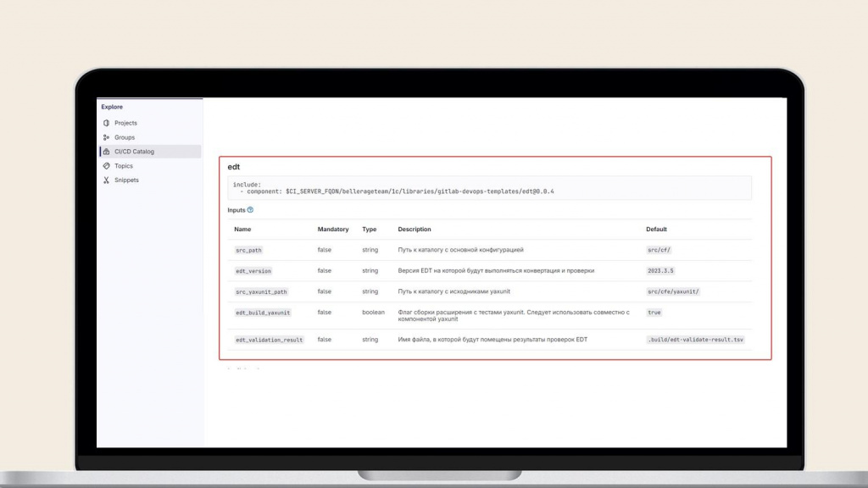Screen dimensions: 868x488
Task: Click the include code snippet line
Action: pyautogui.click(x=247, y=185)
